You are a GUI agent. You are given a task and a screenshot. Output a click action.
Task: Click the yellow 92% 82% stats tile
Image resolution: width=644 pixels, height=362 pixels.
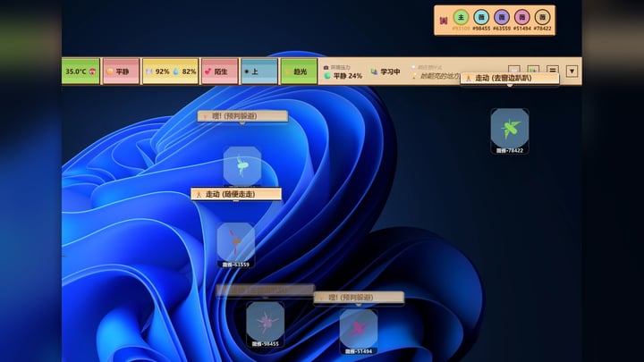(x=171, y=72)
